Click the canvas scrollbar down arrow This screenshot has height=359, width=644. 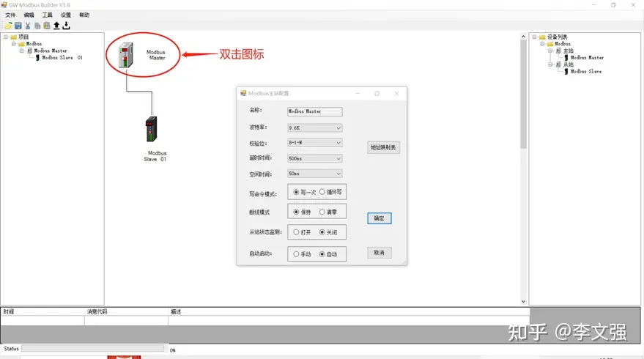523,302
